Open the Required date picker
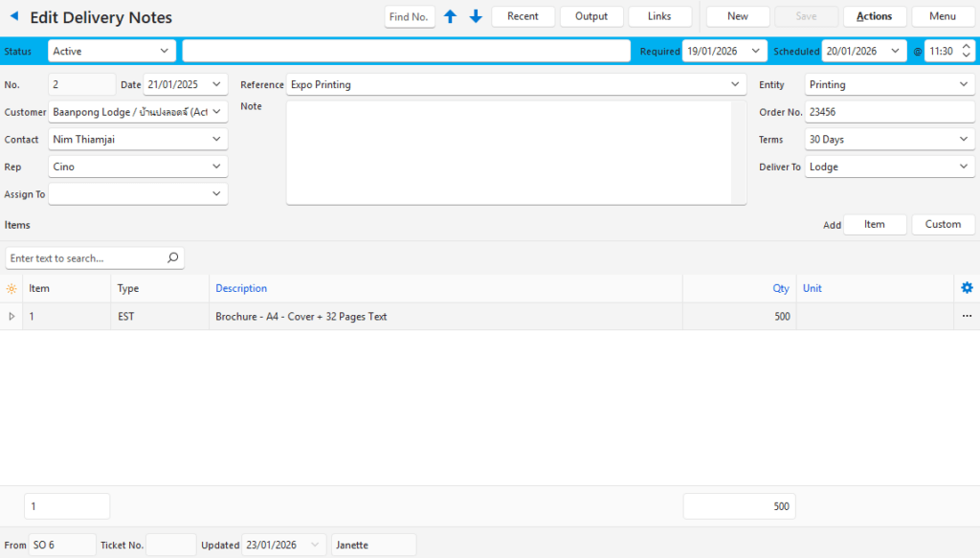This screenshot has width=980, height=558. pyautogui.click(x=757, y=51)
